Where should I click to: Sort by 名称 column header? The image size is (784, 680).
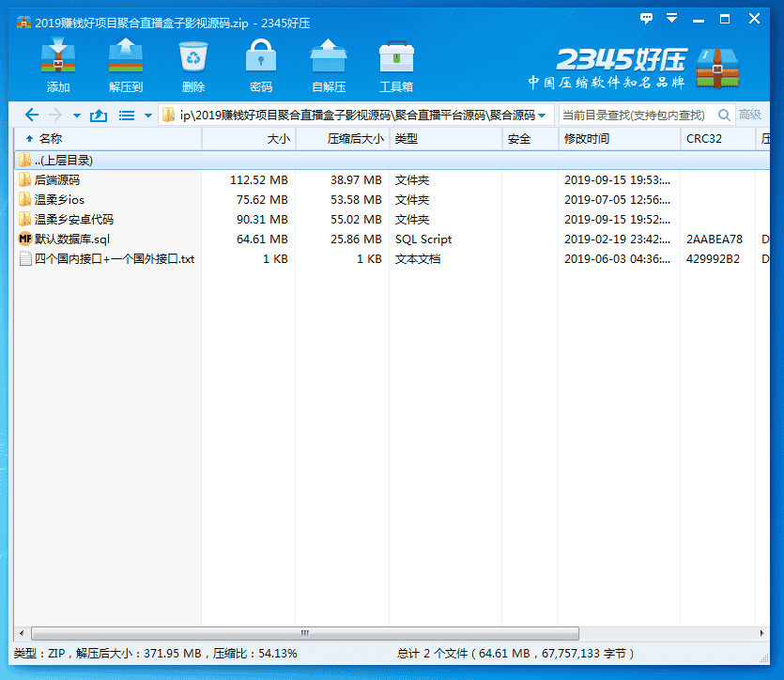point(108,139)
